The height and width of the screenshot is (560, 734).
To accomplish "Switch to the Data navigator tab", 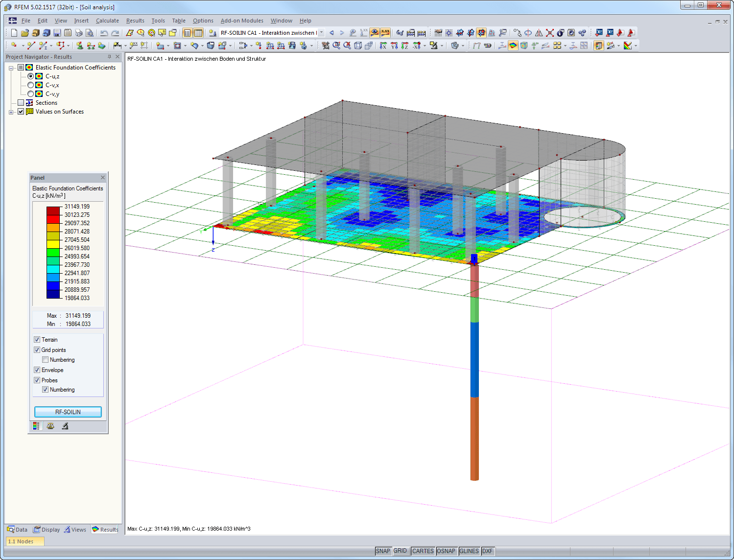I will (x=17, y=530).
